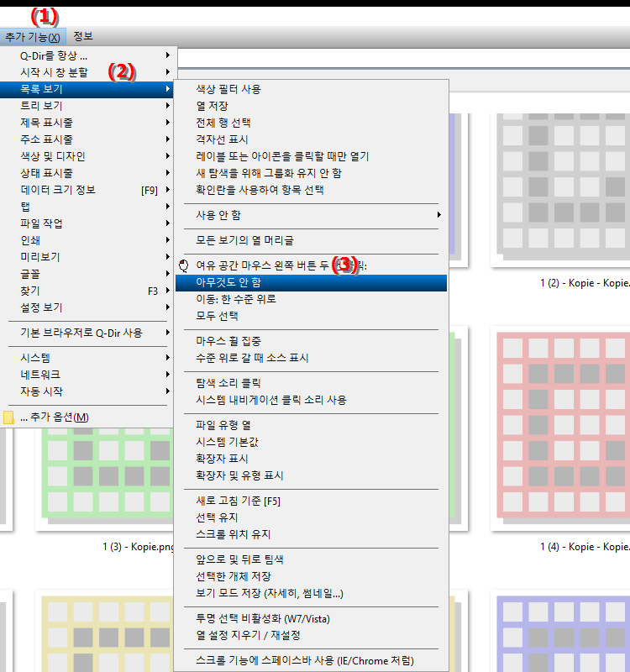Toggle 스크롤 위치 유지 option

[x=311, y=534]
